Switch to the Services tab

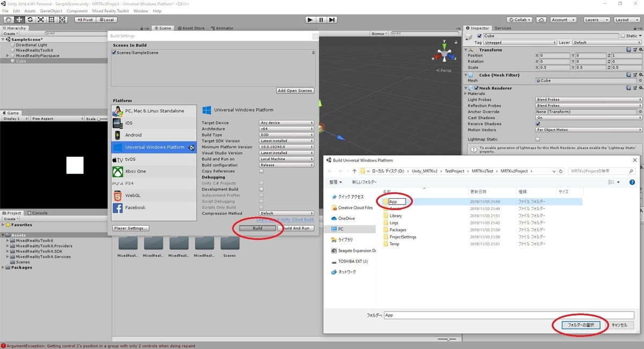pos(503,28)
